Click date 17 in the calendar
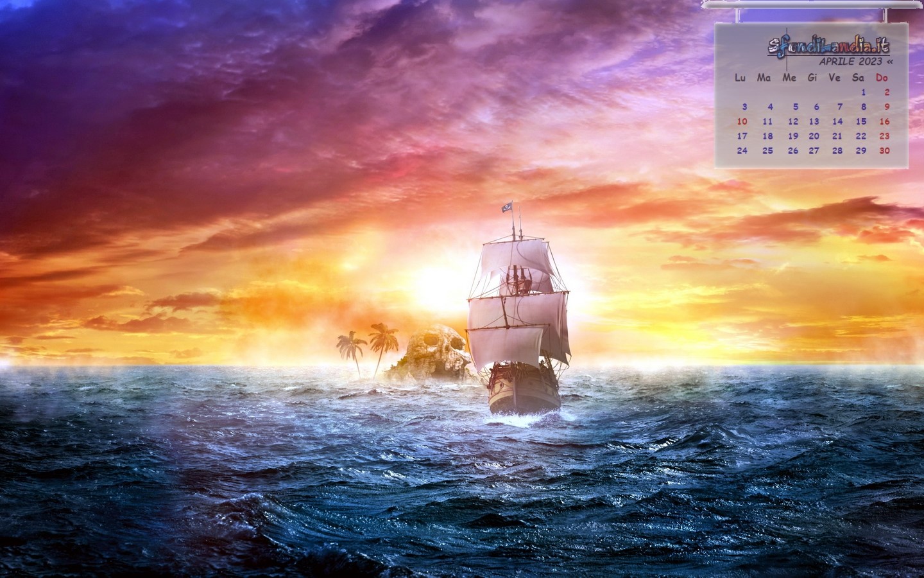The height and width of the screenshot is (578, 924). click(x=742, y=136)
